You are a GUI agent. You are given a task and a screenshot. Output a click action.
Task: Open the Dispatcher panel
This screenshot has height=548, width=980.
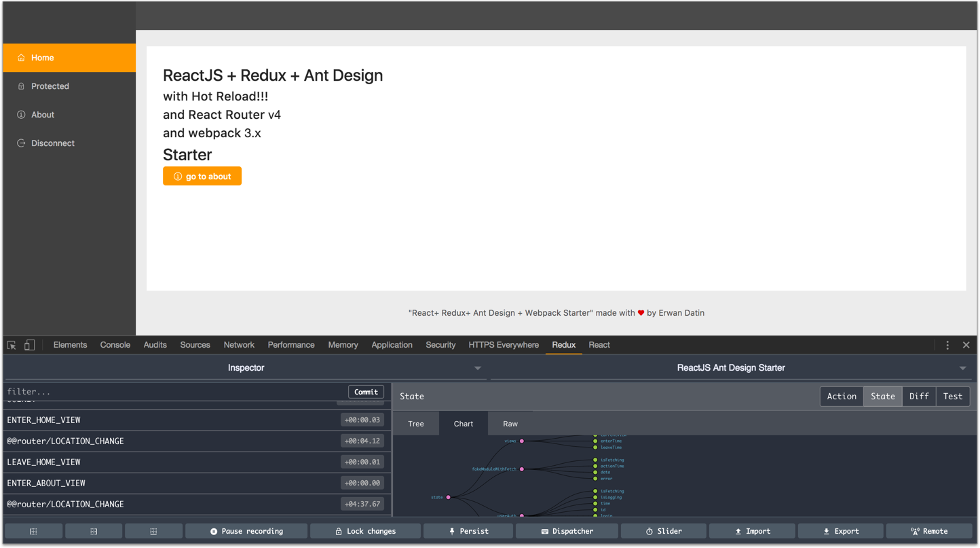coord(567,531)
